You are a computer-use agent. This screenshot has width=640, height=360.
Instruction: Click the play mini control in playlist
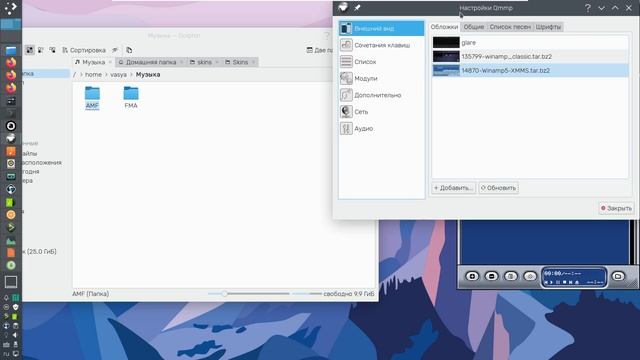pyautogui.click(x=552, y=282)
